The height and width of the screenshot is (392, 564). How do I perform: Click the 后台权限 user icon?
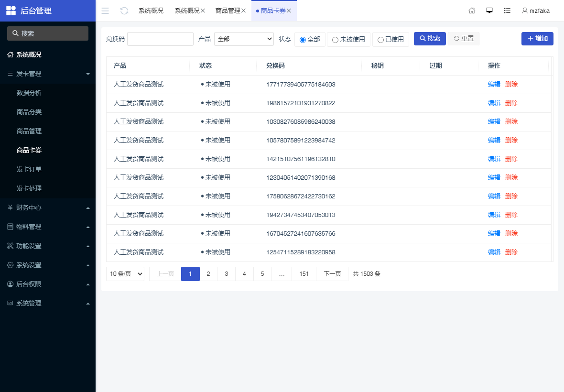tap(10, 284)
